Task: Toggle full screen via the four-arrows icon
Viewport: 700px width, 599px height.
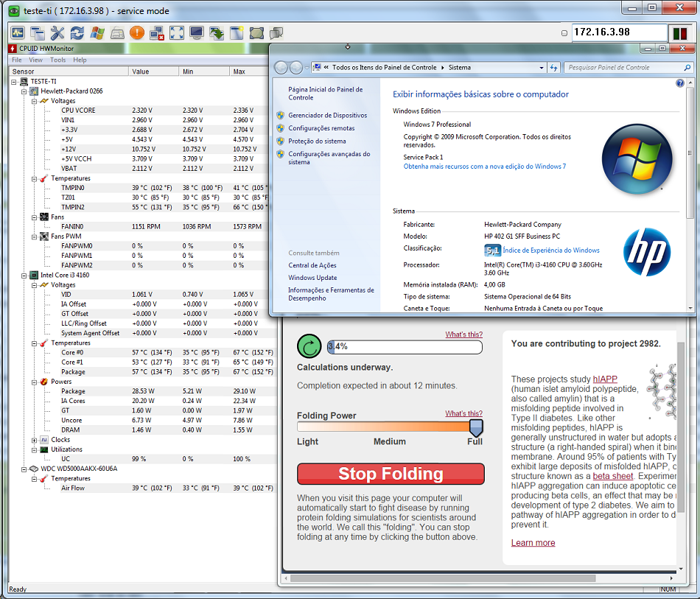Action: (177, 32)
